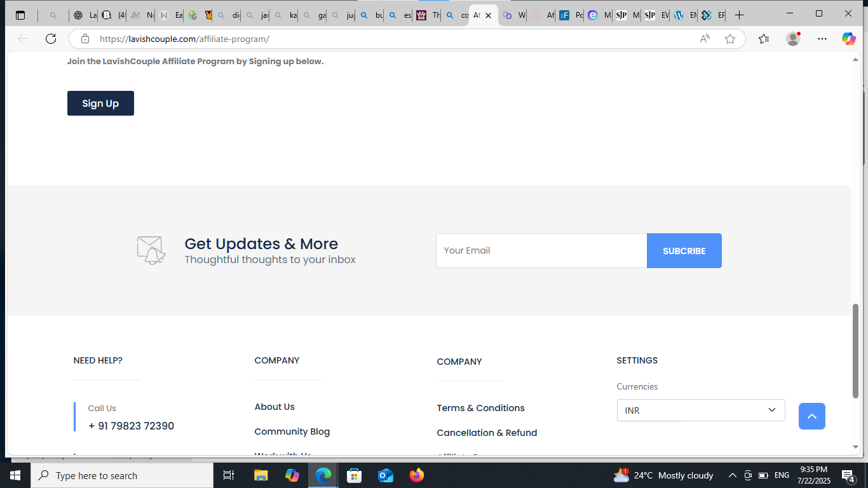Switch to the 'Th' chess-icon tab
Image resolution: width=868 pixels, height=488 pixels.
tap(428, 15)
